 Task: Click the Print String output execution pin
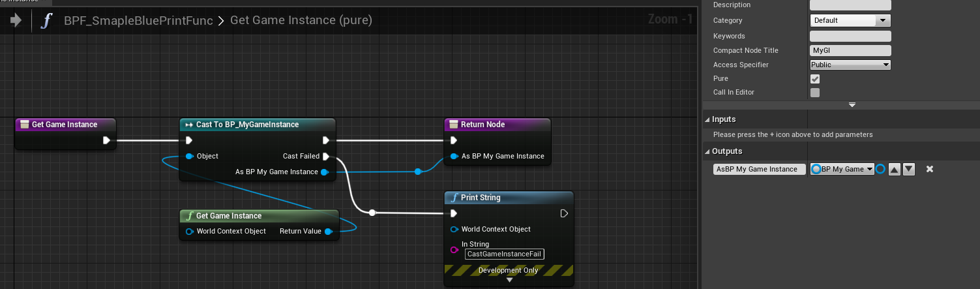pos(564,213)
